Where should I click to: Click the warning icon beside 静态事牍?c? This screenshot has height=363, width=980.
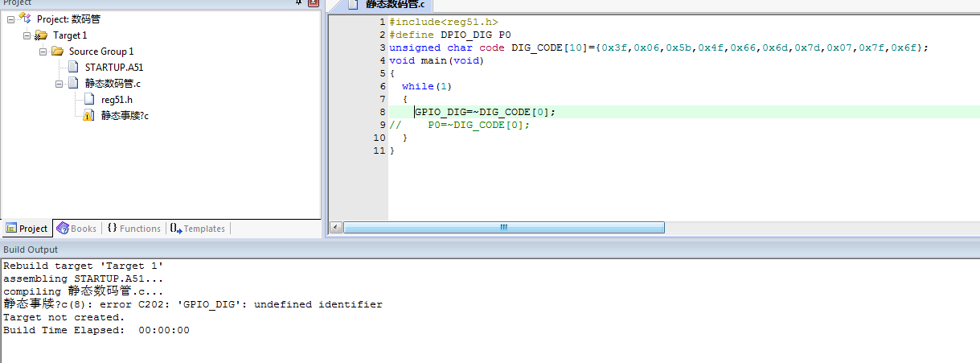point(89,116)
